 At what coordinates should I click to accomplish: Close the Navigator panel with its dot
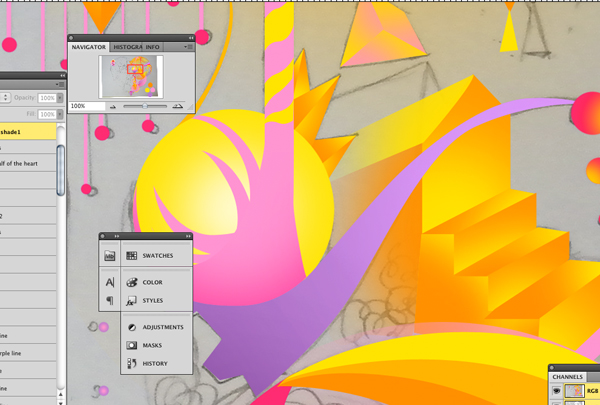[72, 38]
